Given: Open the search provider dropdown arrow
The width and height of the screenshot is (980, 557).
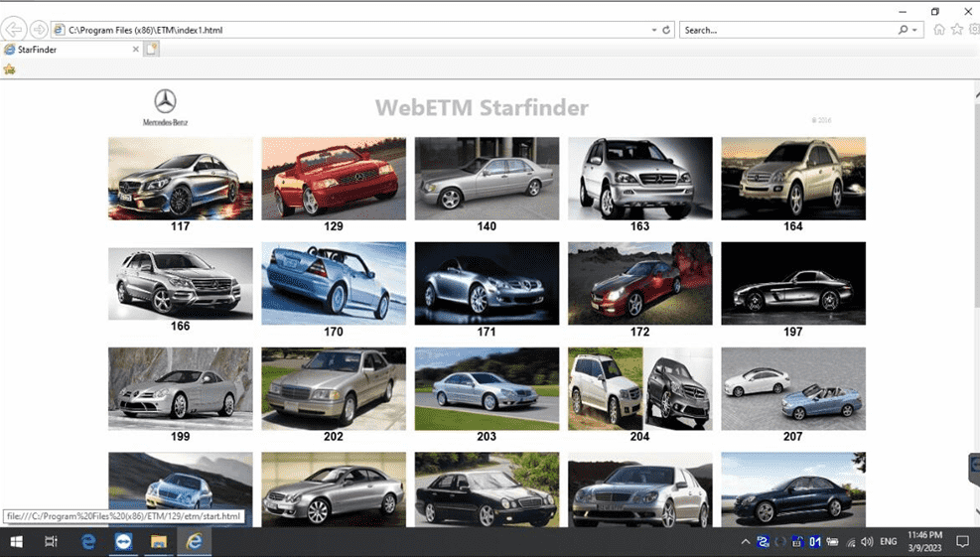Looking at the screenshot, I should click(914, 30).
